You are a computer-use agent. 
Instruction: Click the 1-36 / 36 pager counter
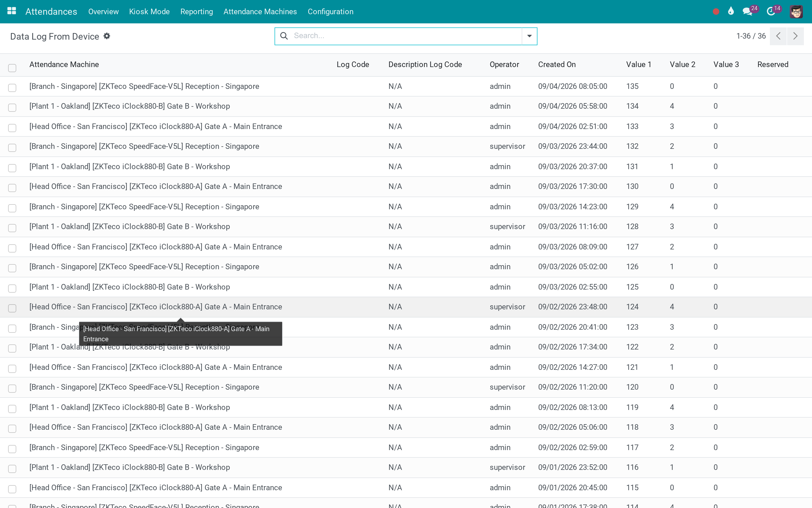point(751,36)
